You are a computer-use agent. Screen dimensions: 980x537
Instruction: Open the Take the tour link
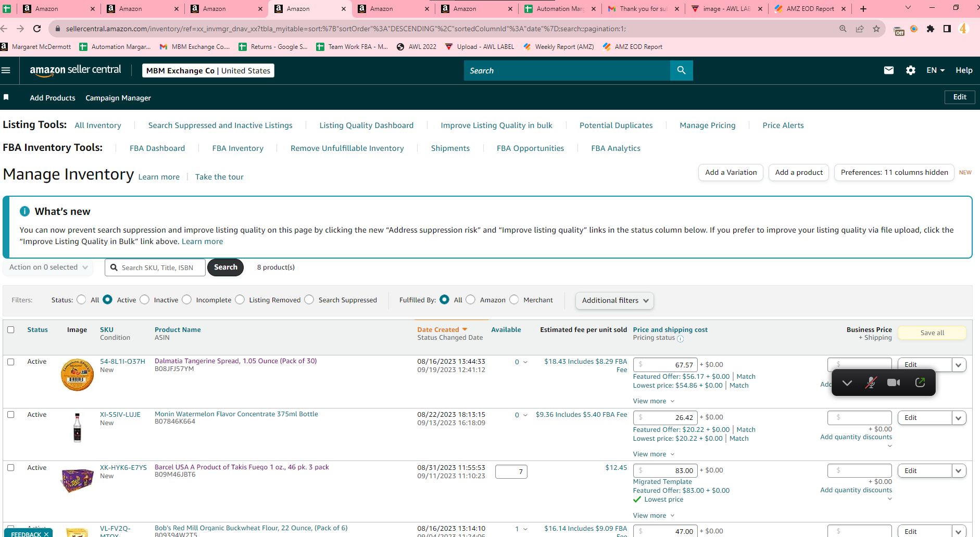219,177
